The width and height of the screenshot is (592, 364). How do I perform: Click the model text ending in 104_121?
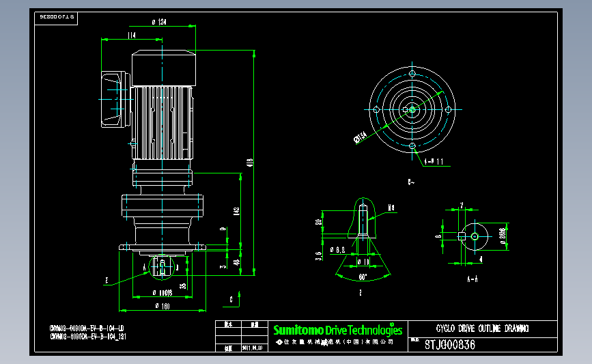tap(88, 337)
